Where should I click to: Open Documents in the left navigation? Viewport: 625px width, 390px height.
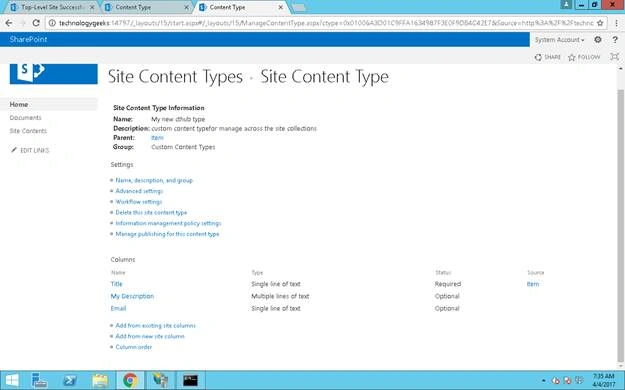point(26,118)
